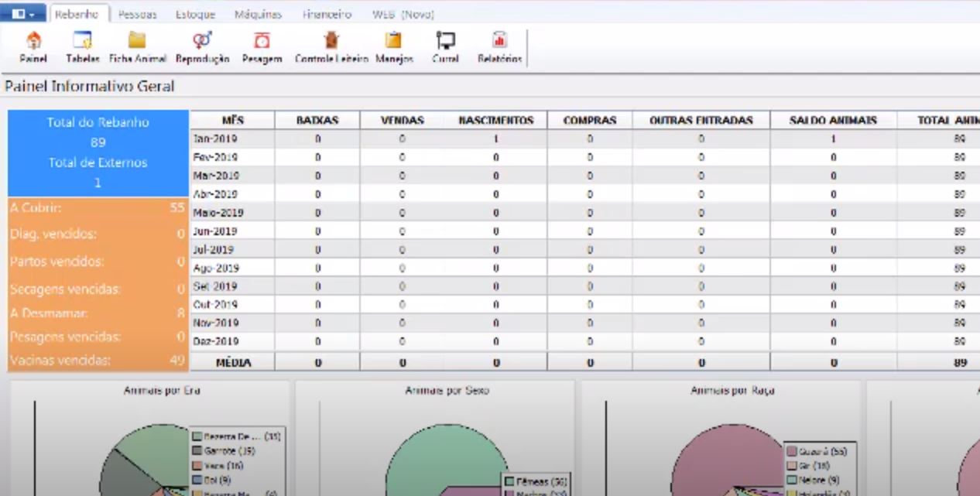The height and width of the screenshot is (496, 980).
Task: Select the Rebanho ribbon tab
Action: [77, 13]
